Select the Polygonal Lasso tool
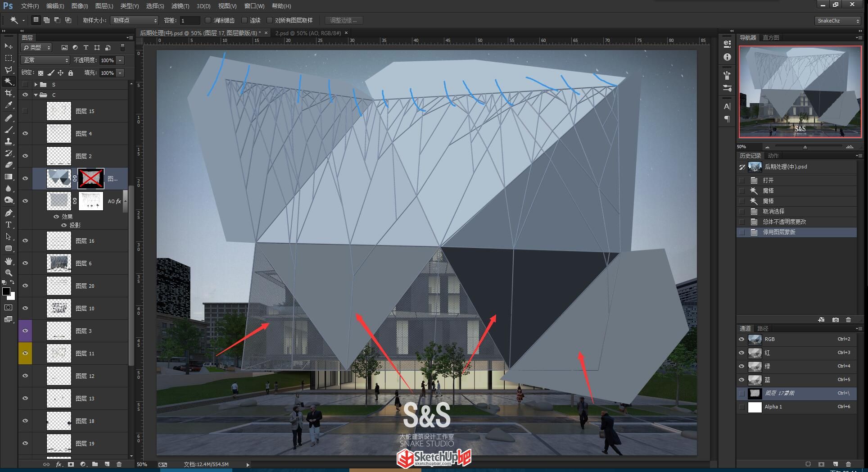The width and height of the screenshot is (868, 472). (9, 70)
